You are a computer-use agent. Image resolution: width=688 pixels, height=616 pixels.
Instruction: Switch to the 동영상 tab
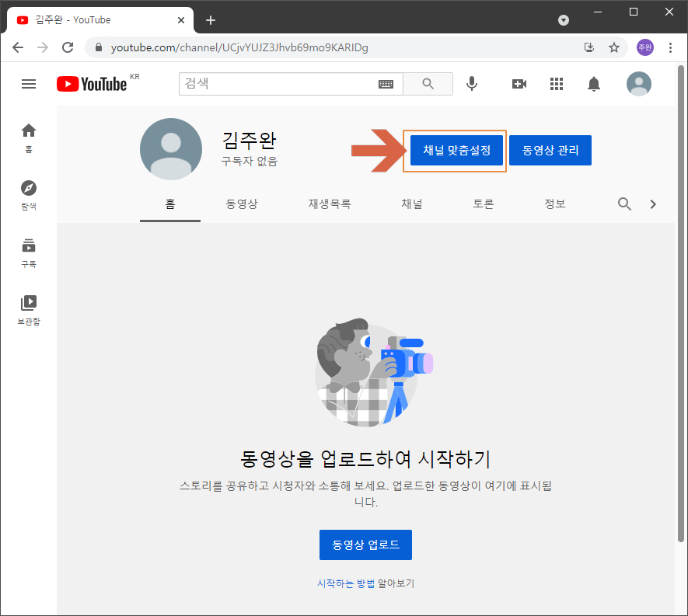[x=241, y=204]
